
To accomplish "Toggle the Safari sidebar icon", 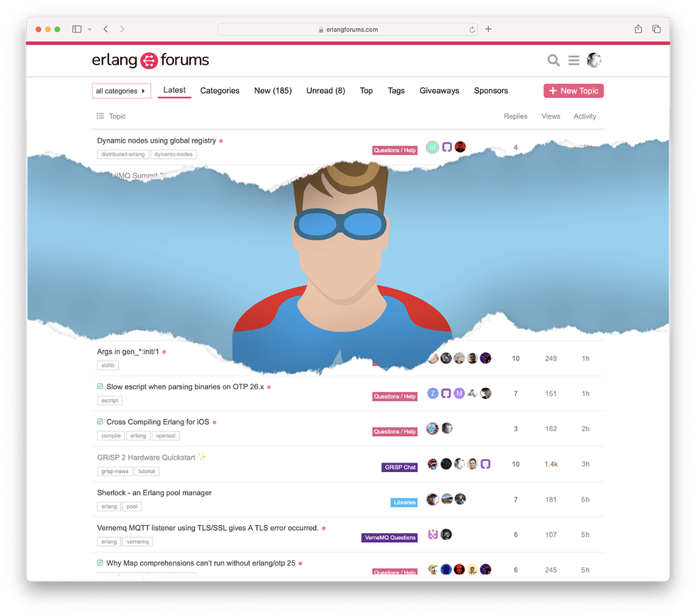I will [x=76, y=29].
